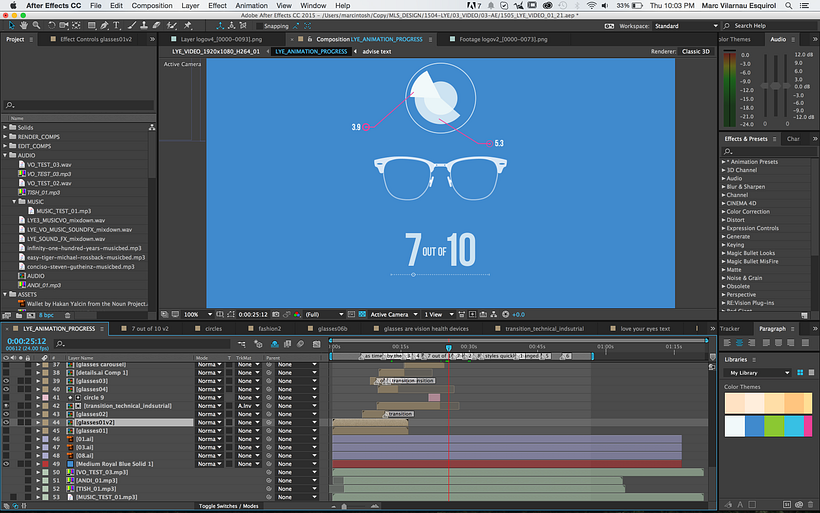Hide the glasses02 layer
Image resolution: width=820 pixels, height=513 pixels.
click(6, 414)
